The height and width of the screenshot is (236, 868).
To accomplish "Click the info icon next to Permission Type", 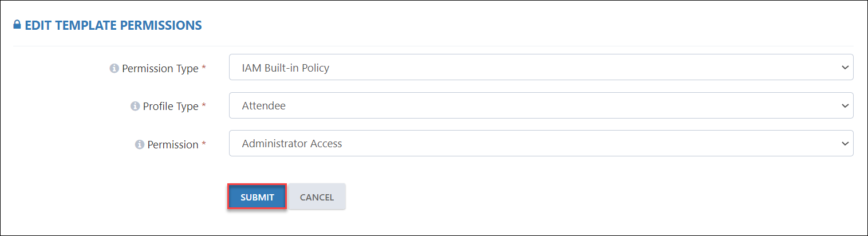I will [x=114, y=68].
